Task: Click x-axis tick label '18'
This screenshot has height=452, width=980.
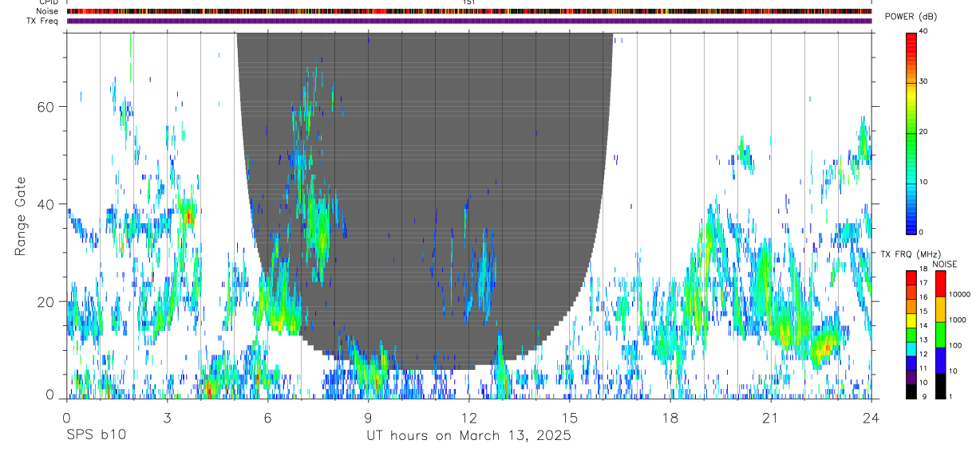Action: coord(670,417)
